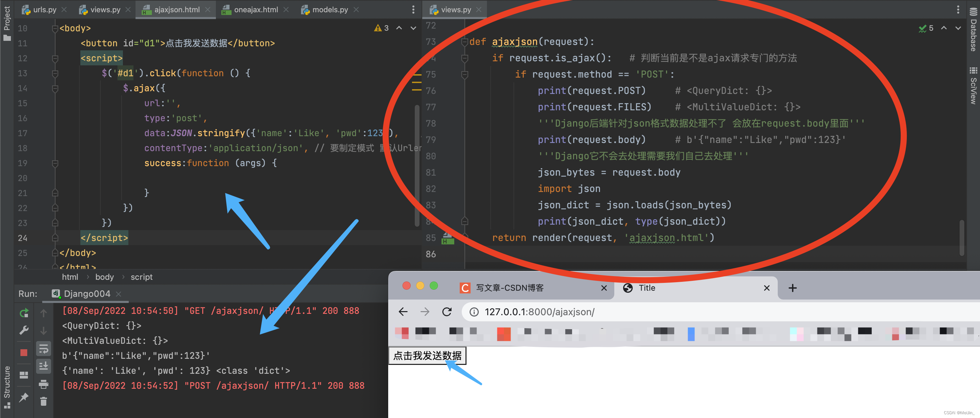Clear all console output

tap(44, 401)
